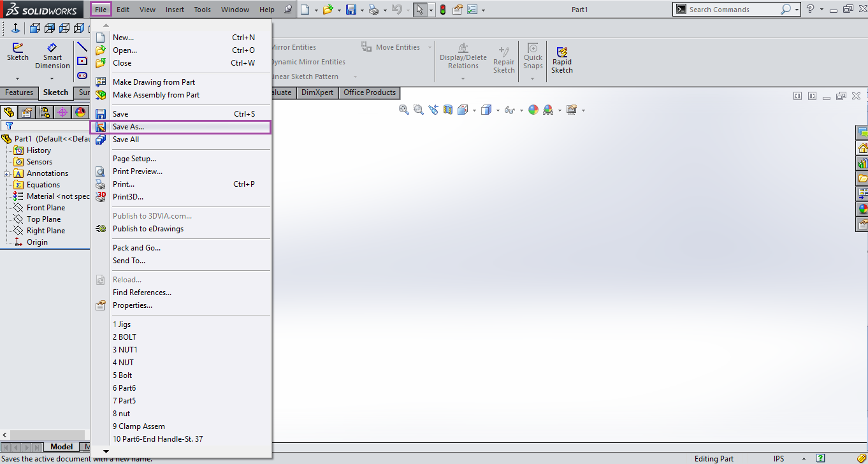This screenshot has height=464, width=868.
Task: Open the ConfigurationManager tab icon
Action: (45, 112)
